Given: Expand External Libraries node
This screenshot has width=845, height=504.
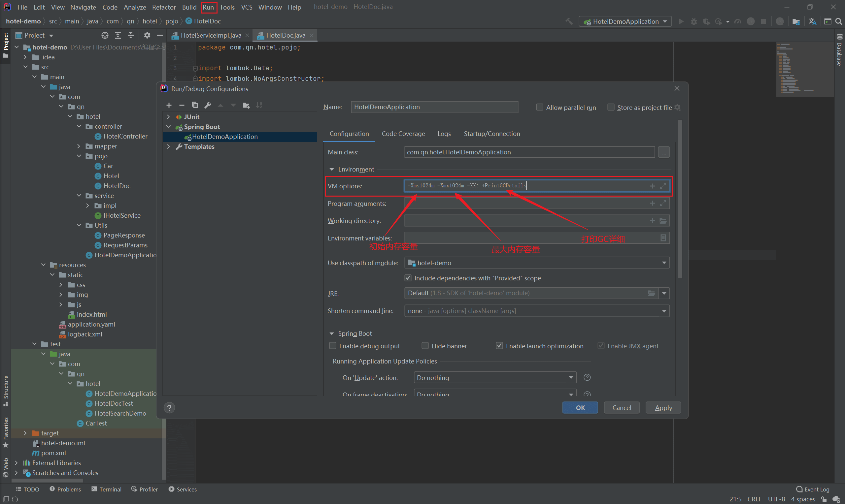Looking at the screenshot, I should (x=16, y=462).
